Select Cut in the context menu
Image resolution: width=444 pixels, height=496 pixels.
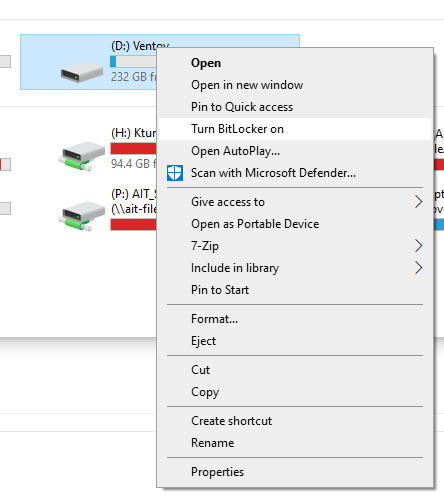(295, 370)
